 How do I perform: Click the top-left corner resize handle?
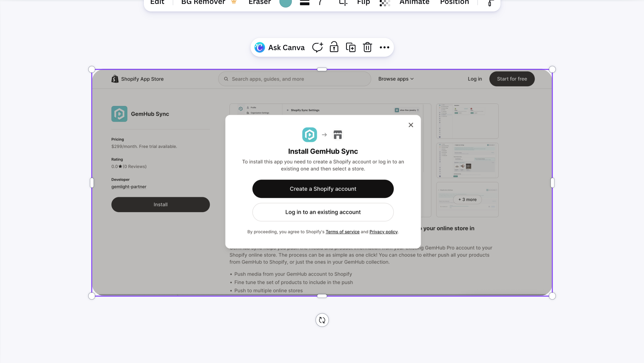click(92, 69)
